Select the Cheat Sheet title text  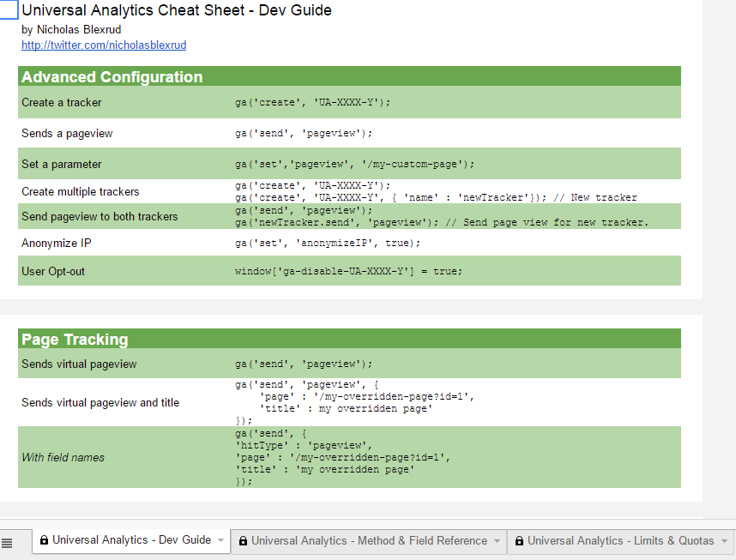click(177, 10)
